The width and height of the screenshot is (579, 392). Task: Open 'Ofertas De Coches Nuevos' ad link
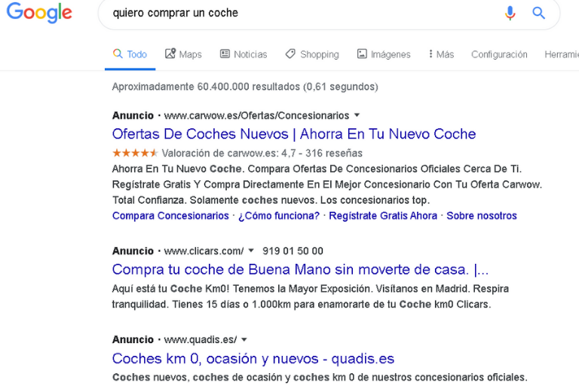click(x=294, y=134)
